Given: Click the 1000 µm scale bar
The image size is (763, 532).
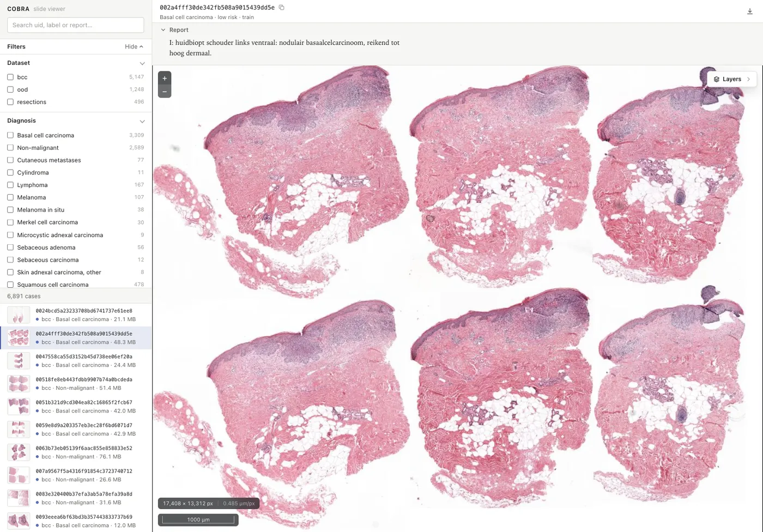Looking at the screenshot, I should pos(198,519).
